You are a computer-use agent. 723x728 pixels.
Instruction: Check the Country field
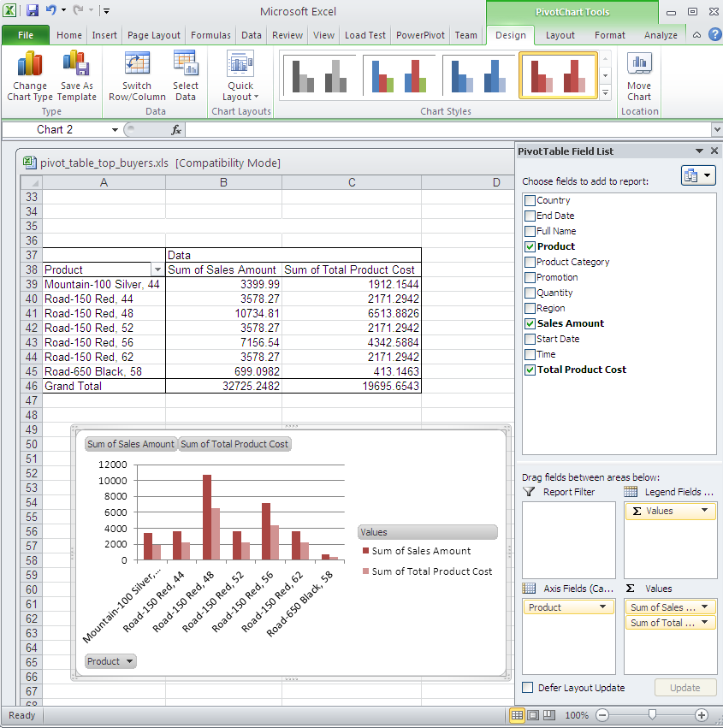pyautogui.click(x=530, y=200)
